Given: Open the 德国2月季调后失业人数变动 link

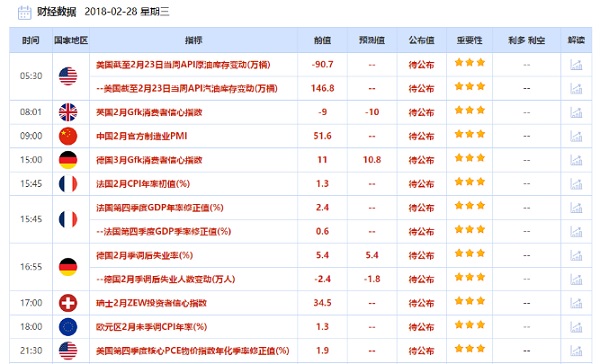Looking at the screenshot, I should tap(165, 279).
